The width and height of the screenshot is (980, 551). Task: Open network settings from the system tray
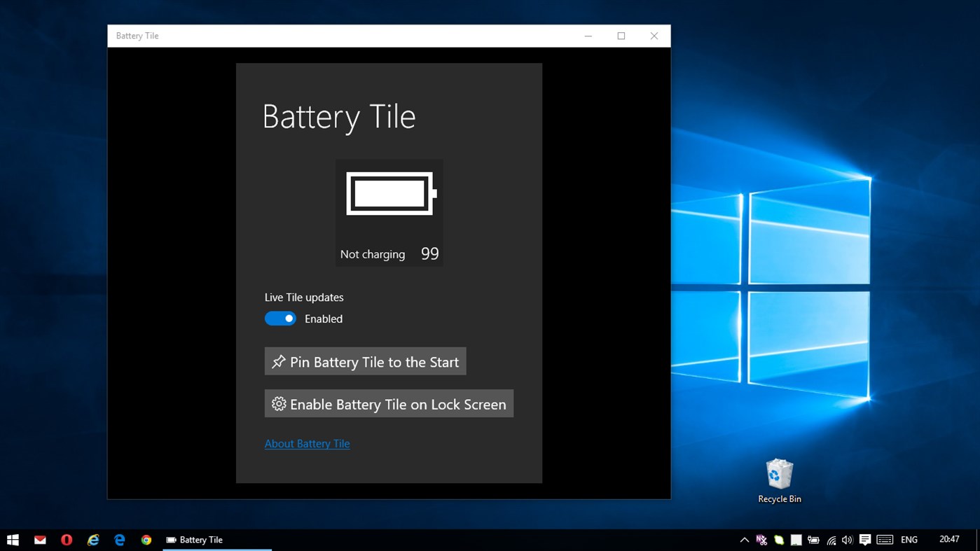[x=831, y=540]
